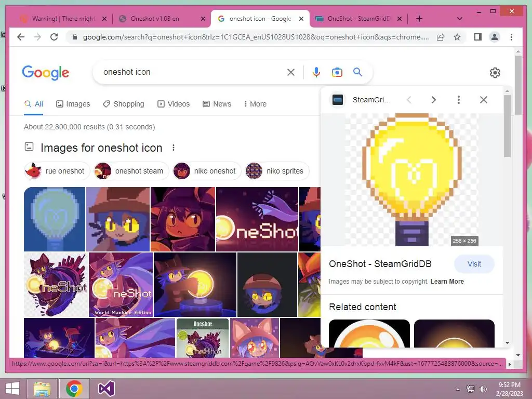Close the 'Warning!' browser tab

click(x=104, y=19)
